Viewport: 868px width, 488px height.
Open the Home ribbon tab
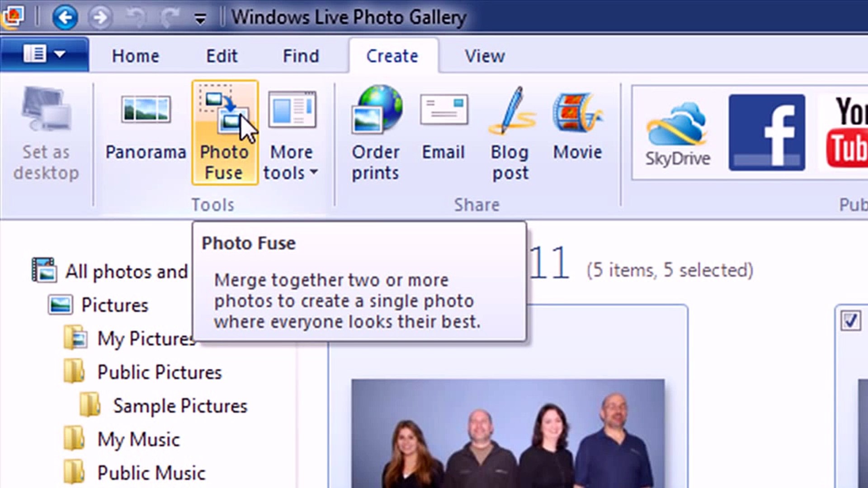pos(136,56)
